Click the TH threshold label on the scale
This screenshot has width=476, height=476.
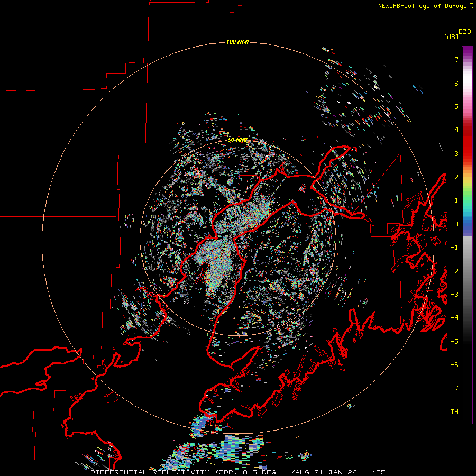pyautogui.click(x=454, y=412)
